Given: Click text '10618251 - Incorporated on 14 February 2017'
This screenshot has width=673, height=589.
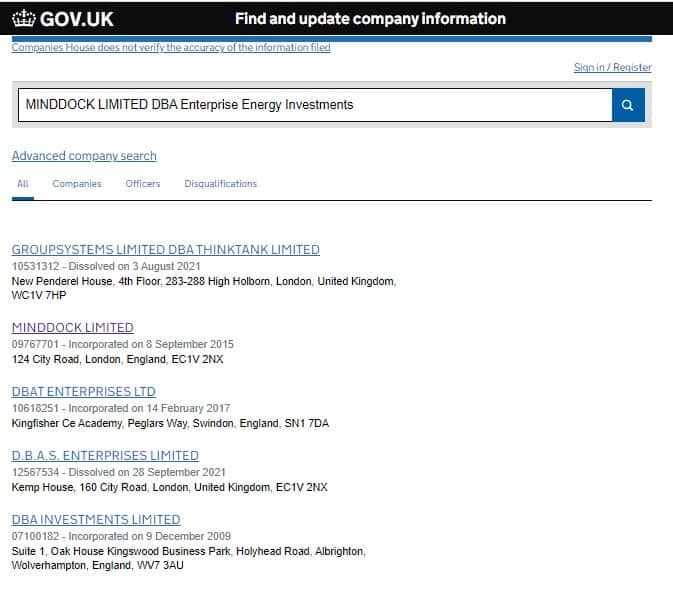Looking at the screenshot, I should pos(121,408).
